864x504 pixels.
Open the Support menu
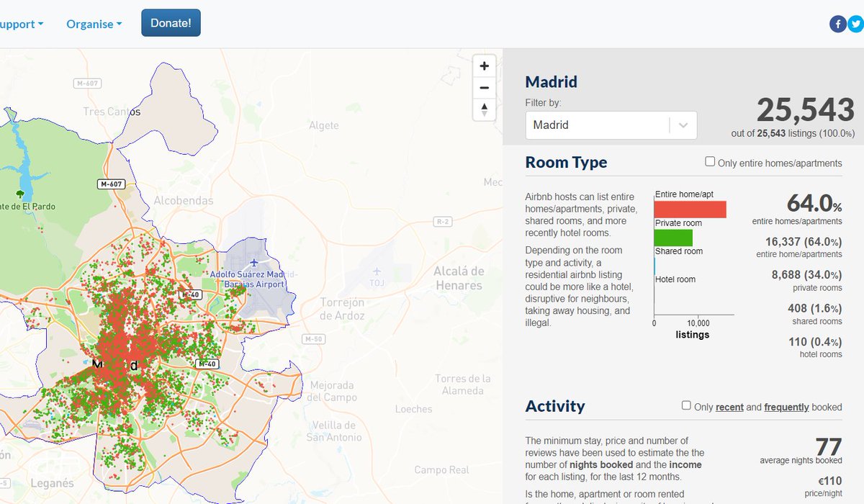point(20,24)
